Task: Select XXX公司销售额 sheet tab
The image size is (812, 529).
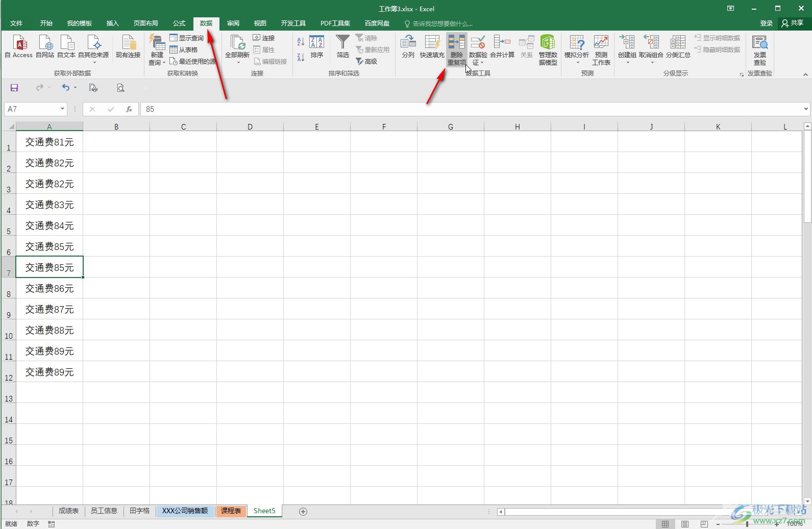Action: pos(185,511)
